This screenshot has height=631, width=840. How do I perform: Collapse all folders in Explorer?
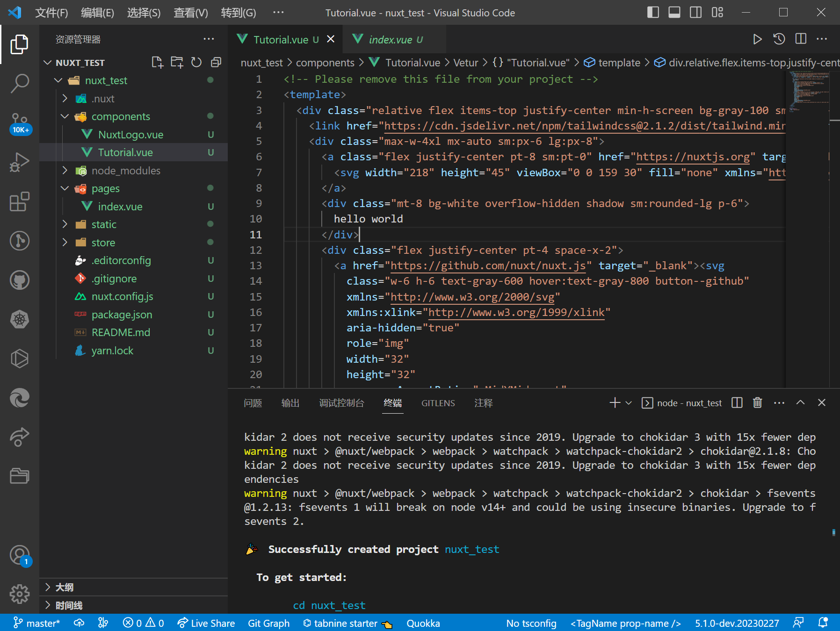(x=216, y=62)
